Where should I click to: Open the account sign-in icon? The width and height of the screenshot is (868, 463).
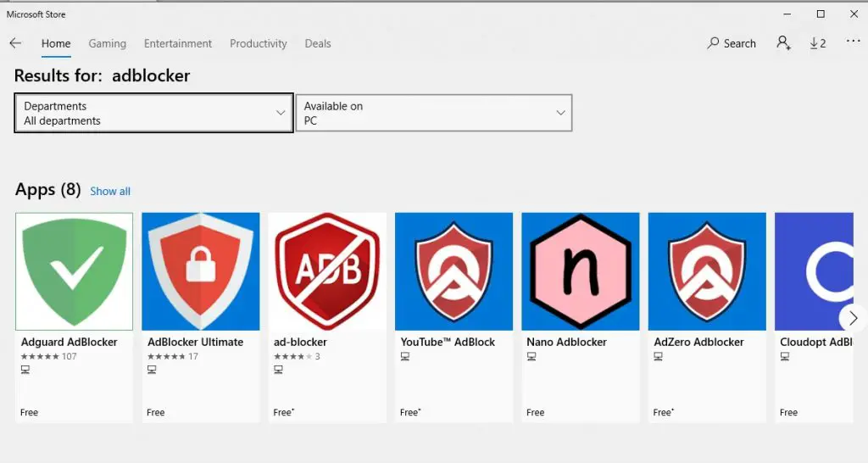(783, 43)
